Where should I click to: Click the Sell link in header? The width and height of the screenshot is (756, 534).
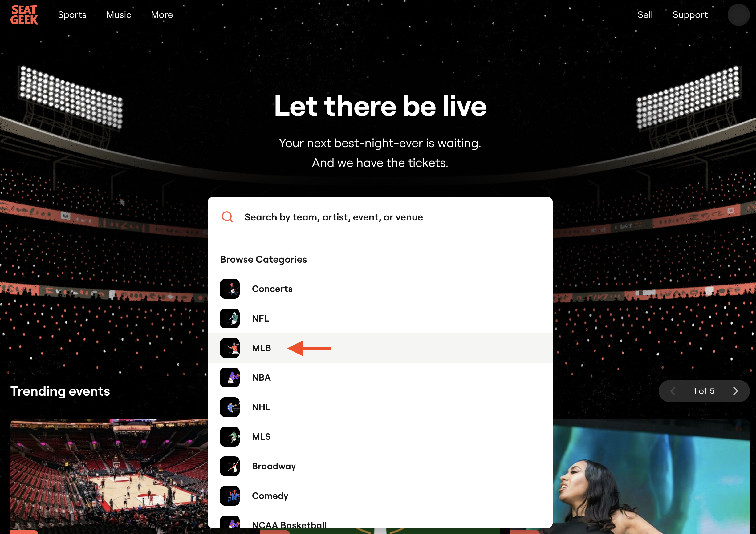tap(645, 14)
